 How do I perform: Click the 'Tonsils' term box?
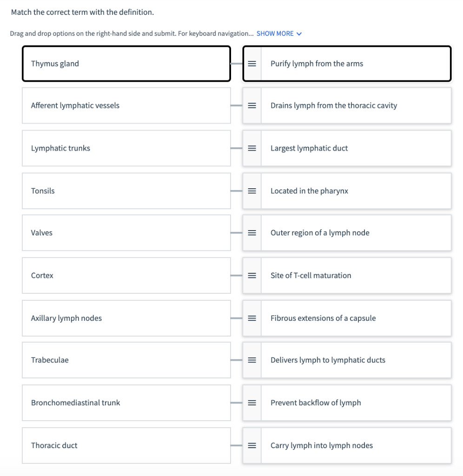pos(126,191)
